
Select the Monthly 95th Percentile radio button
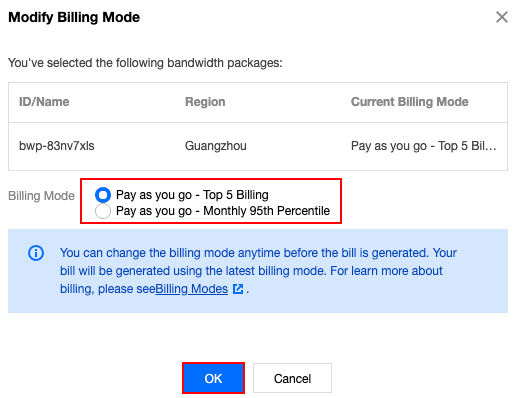[103, 211]
